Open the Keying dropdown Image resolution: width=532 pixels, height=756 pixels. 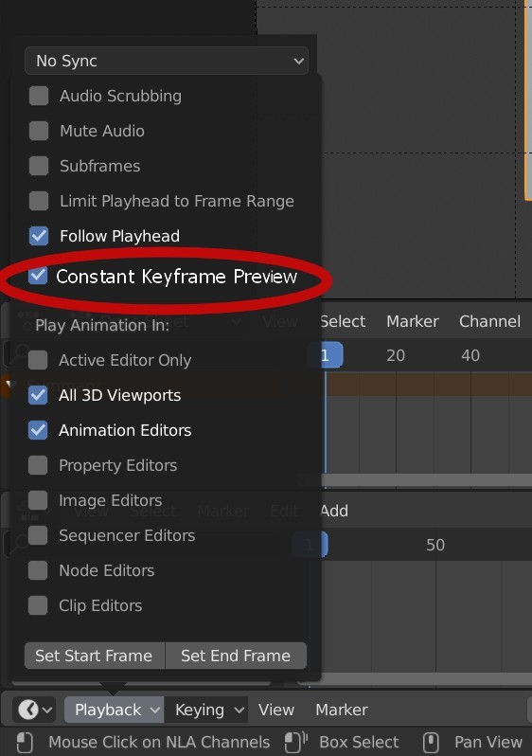point(205,710)
